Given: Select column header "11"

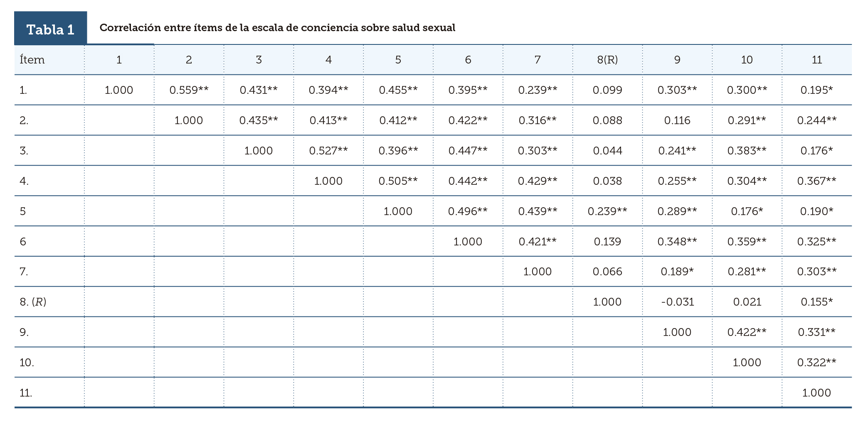Looking at the screenshot, I should 817,60.
